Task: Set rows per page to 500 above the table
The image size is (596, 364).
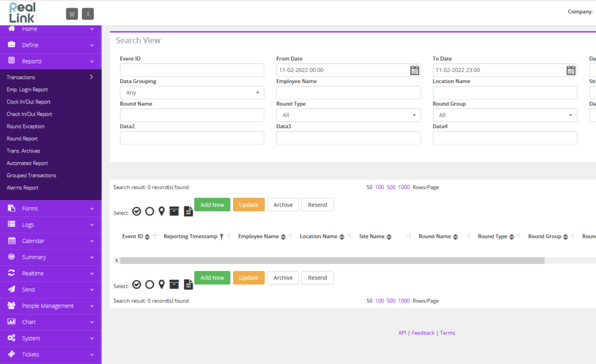Action: (391, 187)
